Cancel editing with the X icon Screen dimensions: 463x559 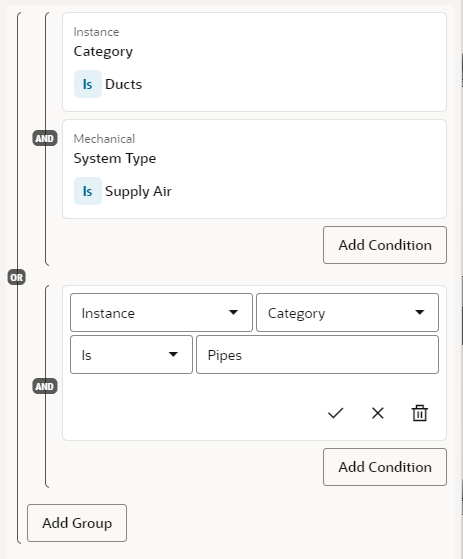(377, 413)
